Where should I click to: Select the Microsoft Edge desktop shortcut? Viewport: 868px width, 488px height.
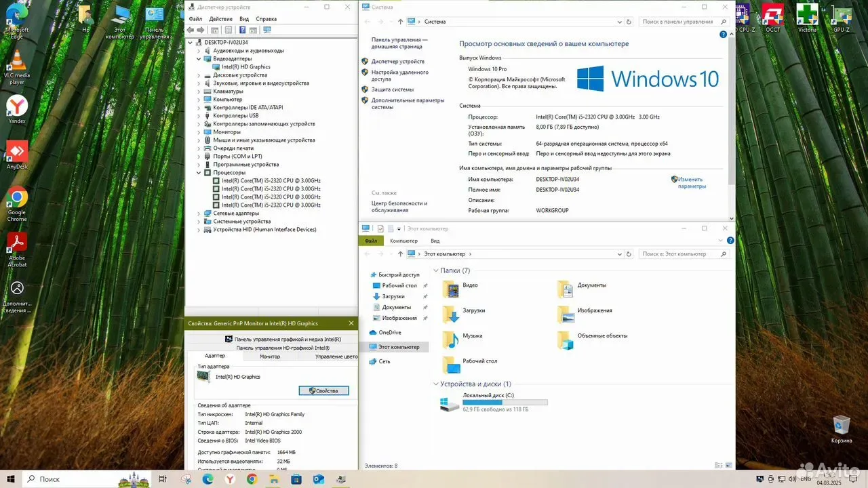(17, 22)
